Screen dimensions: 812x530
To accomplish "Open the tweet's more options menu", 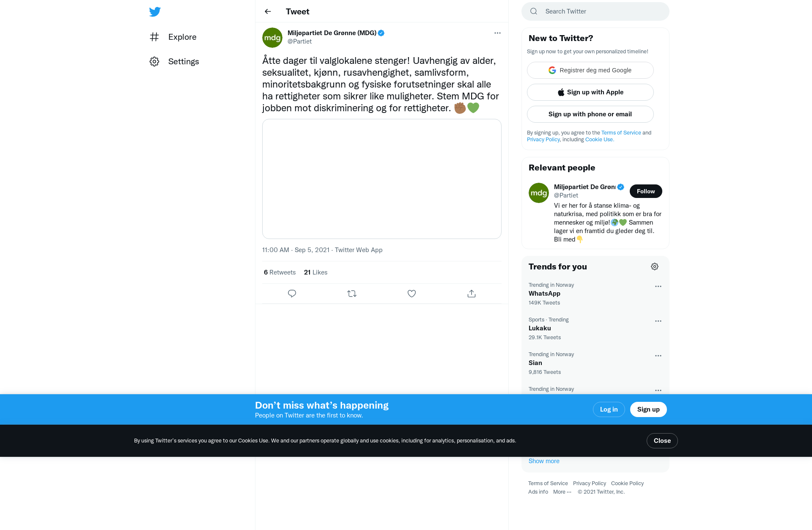I will coord(497,33).
